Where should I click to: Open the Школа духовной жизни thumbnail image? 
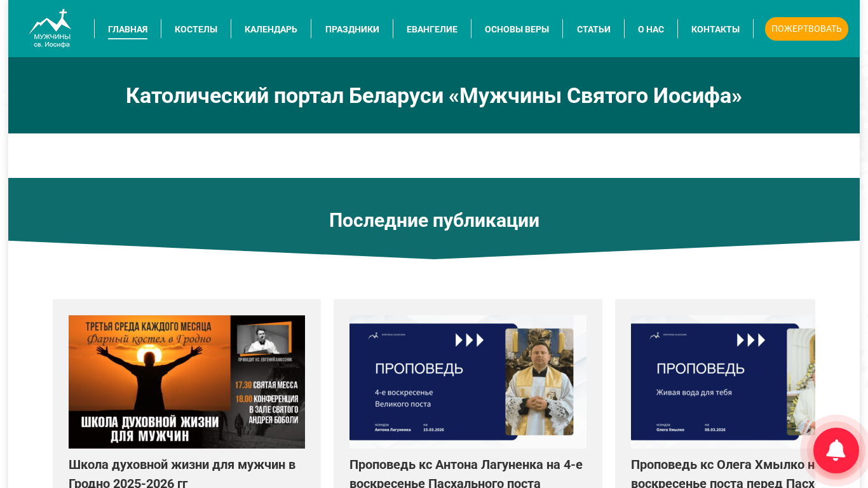tap(187, 382)
